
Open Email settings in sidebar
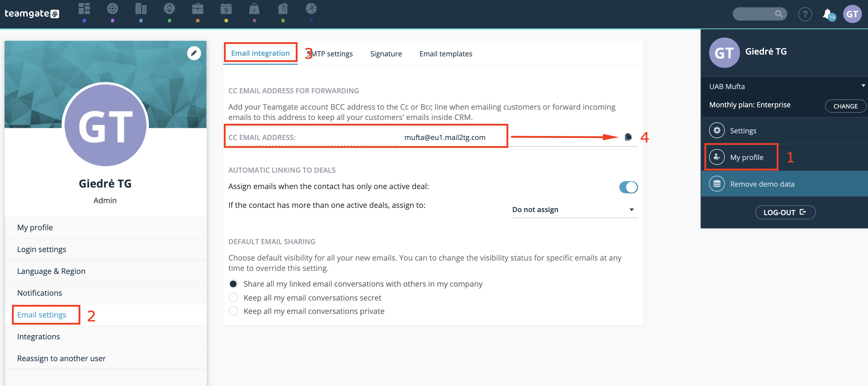(x=106, y=315)
